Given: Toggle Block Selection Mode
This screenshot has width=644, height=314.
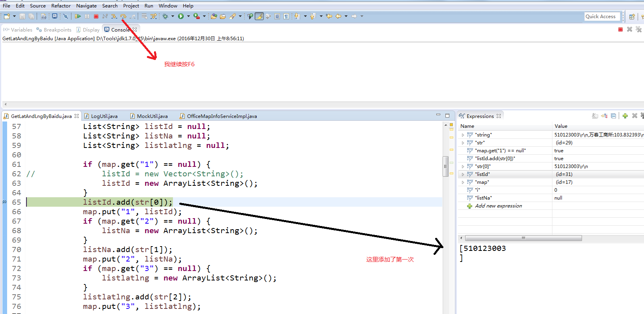Looking at the screenshot, I should (x=277, y=16).
